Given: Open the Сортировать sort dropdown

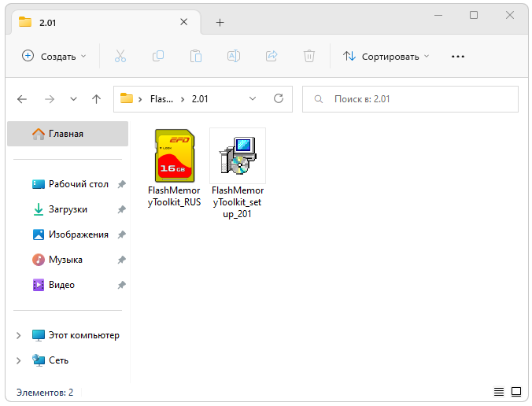Looking at the screenshot, I should coord(386,56).
